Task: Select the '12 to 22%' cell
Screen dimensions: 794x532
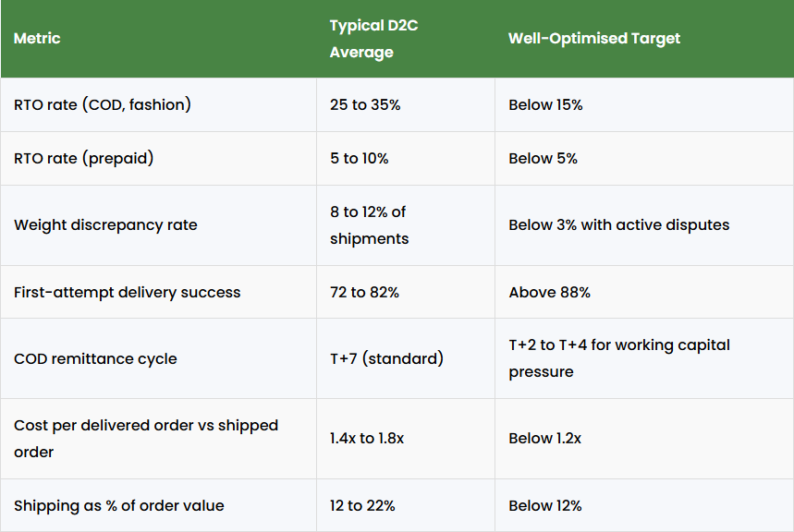Action: pyautogui.click(x=406, y=506)
